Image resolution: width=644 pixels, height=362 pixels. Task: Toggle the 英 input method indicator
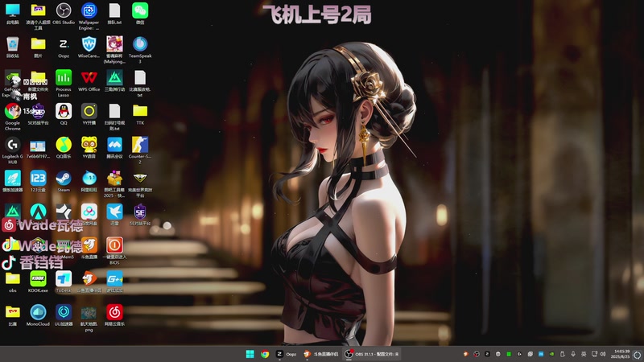[x=584, y=354]
